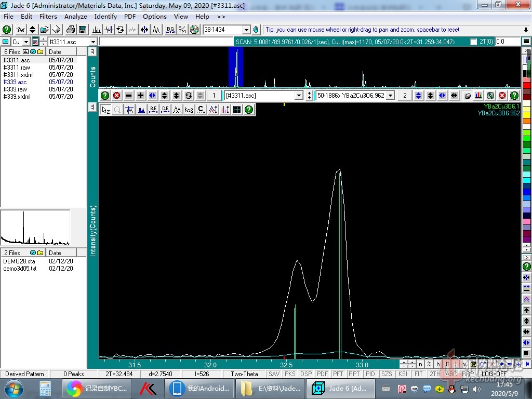532x399 pixels.
Task: Toggle the 'h' label button
Action: pos(438,364)
